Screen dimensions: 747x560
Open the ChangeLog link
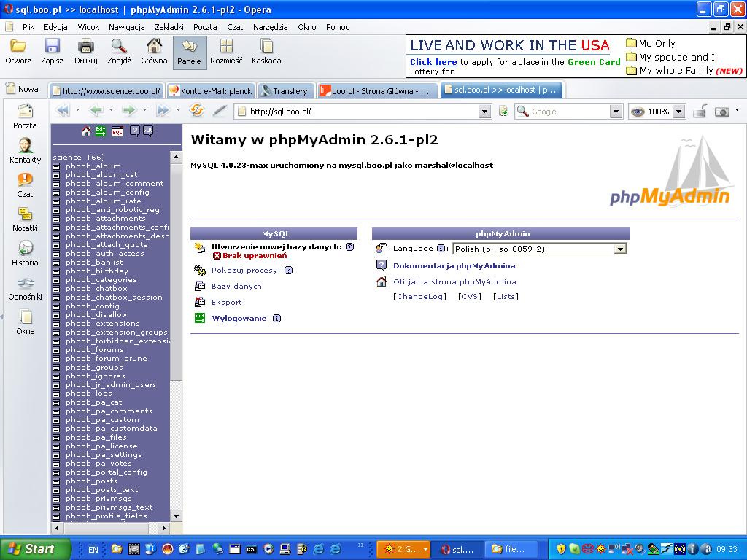click(x=419, y=297)
